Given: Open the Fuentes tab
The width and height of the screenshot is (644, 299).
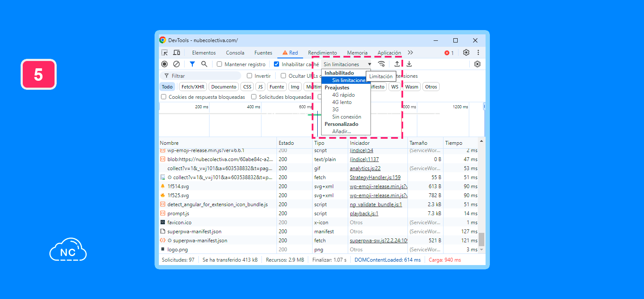Looking at the screenshot, I should pyautogui.click(x=263, y=53).
